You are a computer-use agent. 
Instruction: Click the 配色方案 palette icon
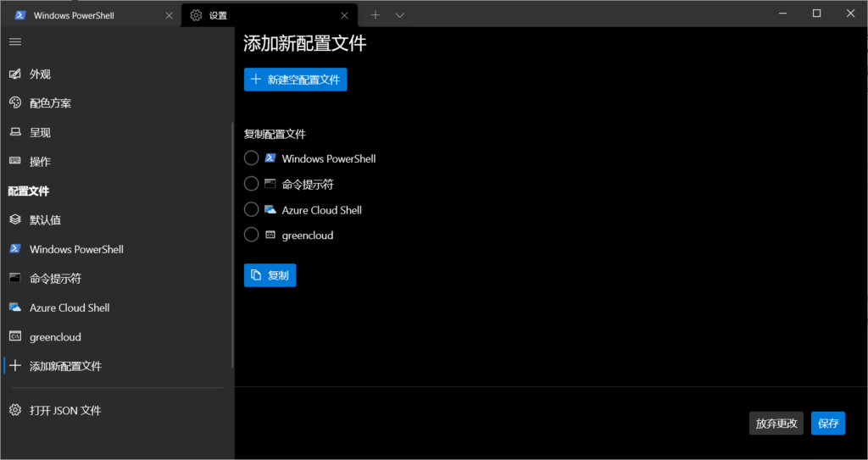coord(15,103)
